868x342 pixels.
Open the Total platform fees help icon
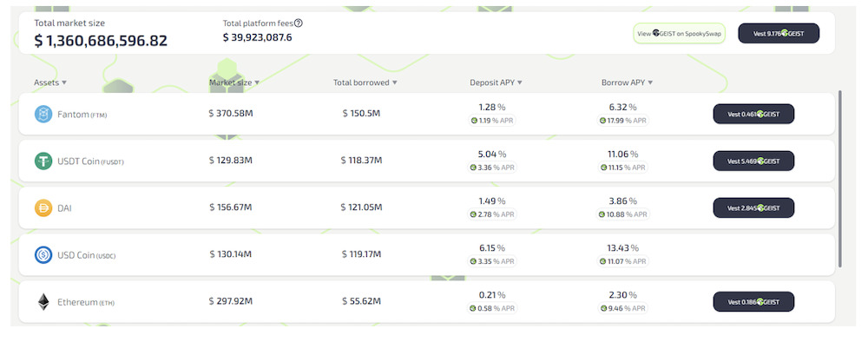click(299, 23)
